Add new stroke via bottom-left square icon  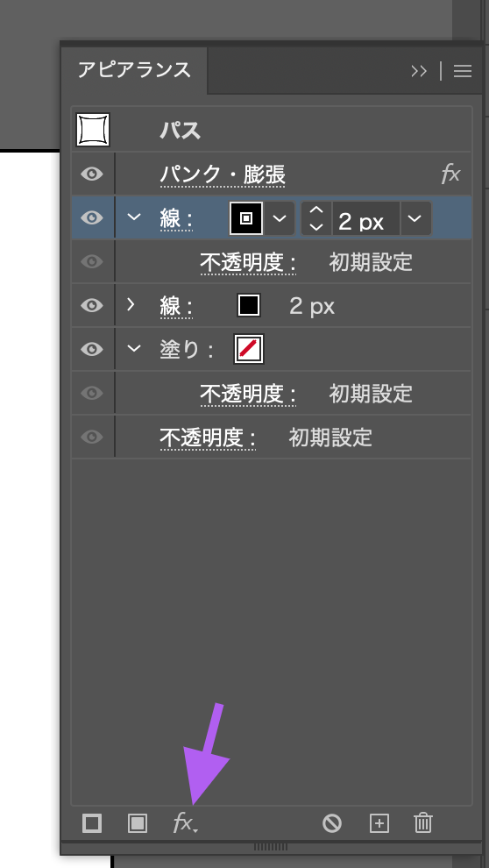[x=92, y=822]
